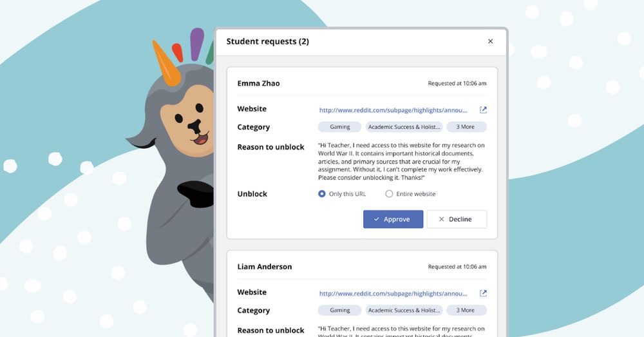This screenshot has width=644, height=337.
Task: Open Liam Anderson's requested reddit URL
Action: click(x=393, y=293)
